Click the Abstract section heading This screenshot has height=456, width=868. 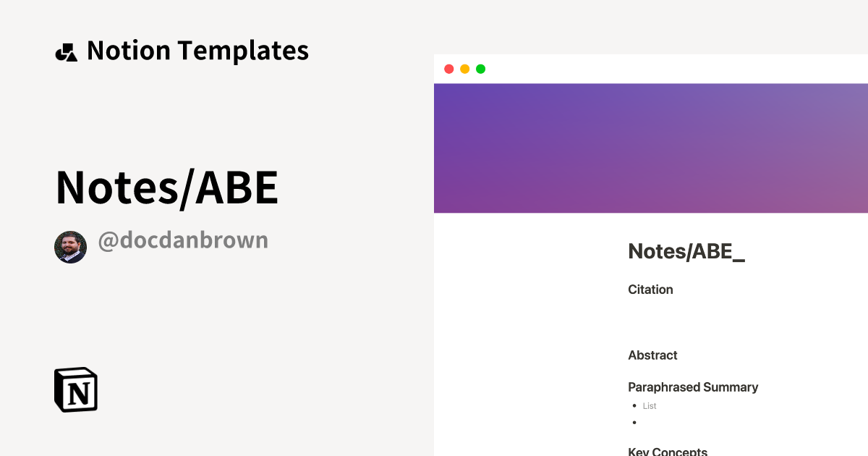(652, 355)
